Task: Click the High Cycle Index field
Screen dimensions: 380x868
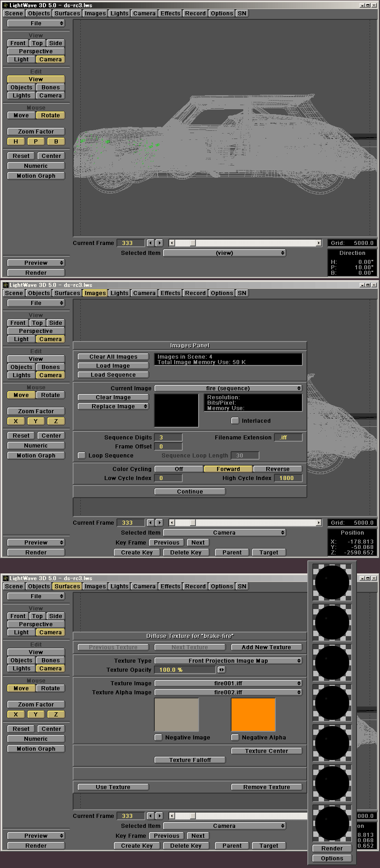Action: click(288, 478)
